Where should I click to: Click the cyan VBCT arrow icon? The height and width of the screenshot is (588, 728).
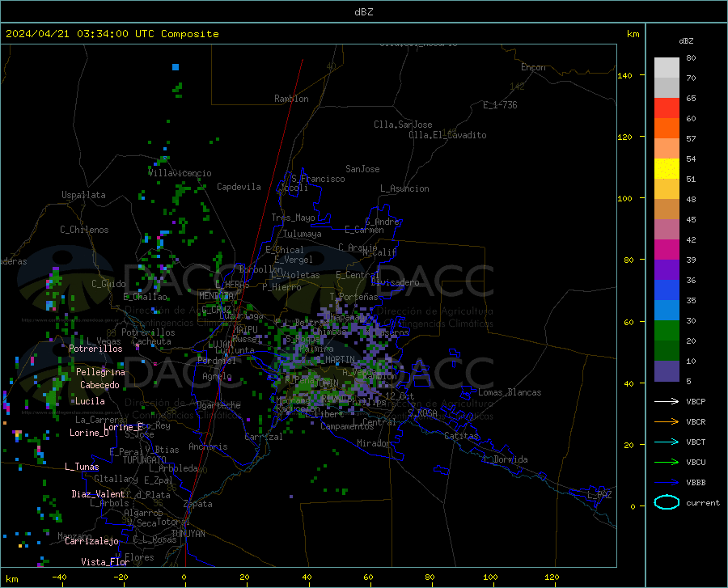click(667, 442)
